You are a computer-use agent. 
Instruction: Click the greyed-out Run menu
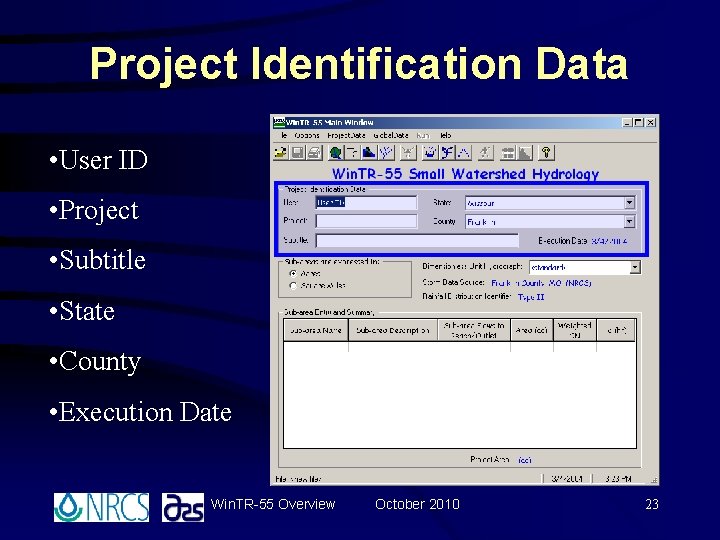click(x=422, y=135)
